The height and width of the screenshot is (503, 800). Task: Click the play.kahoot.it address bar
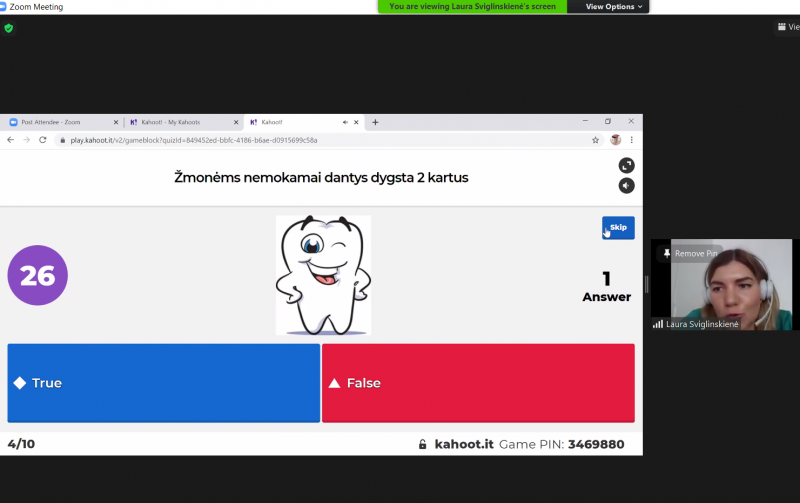[329, 140]
